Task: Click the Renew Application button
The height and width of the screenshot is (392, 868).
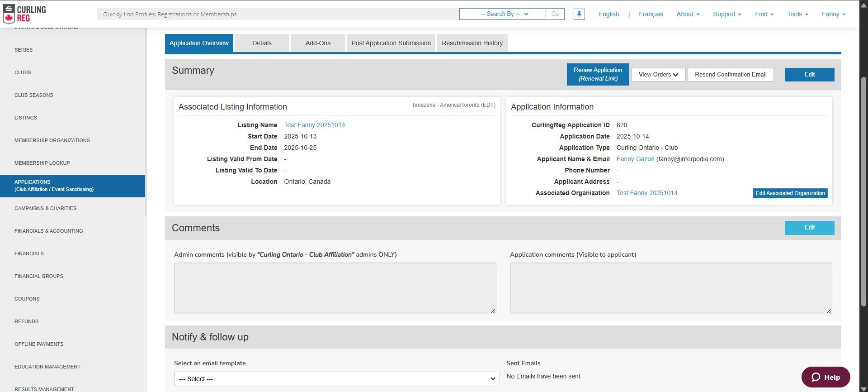Action: coord(598,74)
